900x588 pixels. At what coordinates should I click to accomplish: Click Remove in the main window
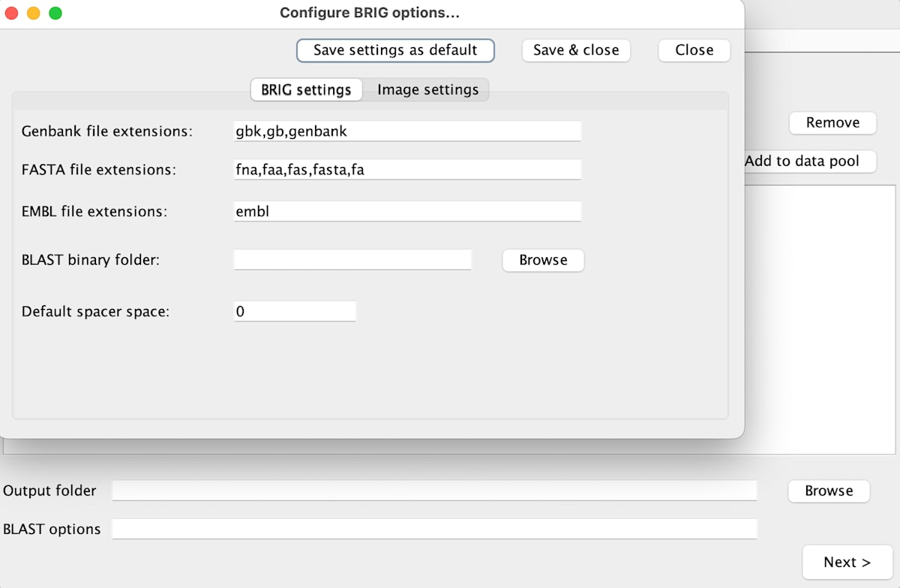click(832, 122)
